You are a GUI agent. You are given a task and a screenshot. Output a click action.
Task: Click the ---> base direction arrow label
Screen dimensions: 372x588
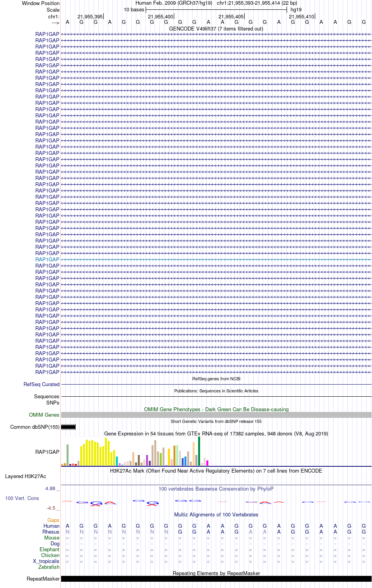point(55,23)
